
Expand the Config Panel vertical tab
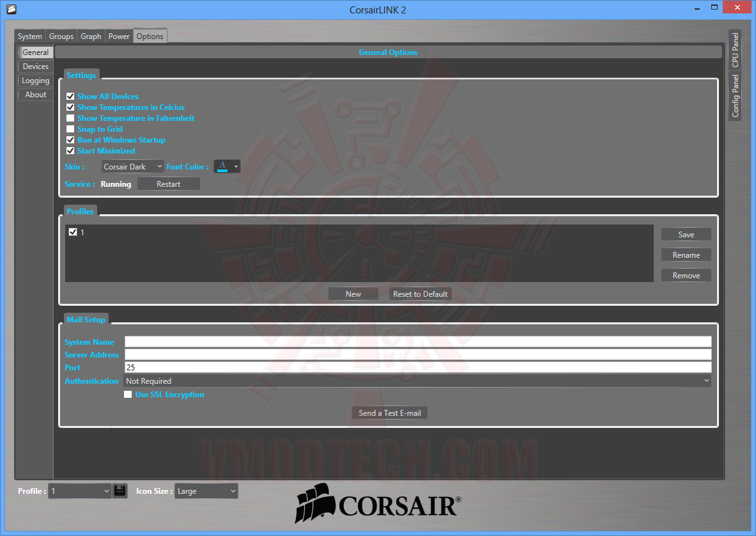[x=735, y=95]
